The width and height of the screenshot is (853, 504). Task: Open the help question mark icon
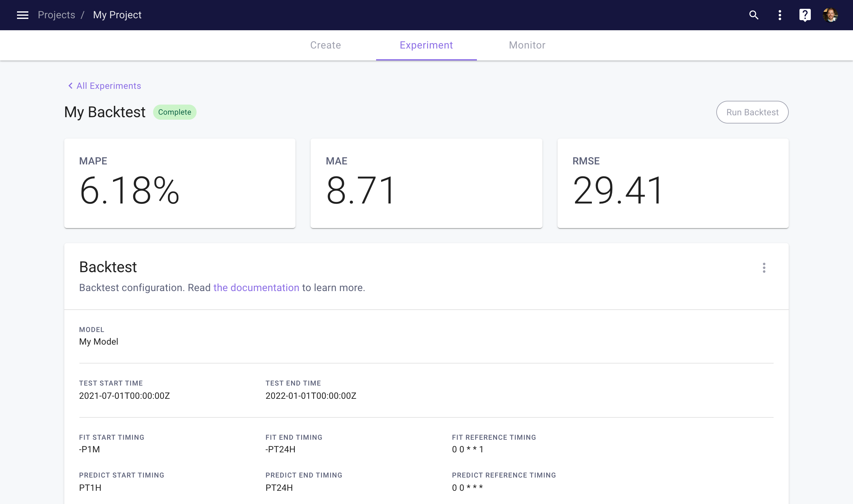click(x=805, y=15)
